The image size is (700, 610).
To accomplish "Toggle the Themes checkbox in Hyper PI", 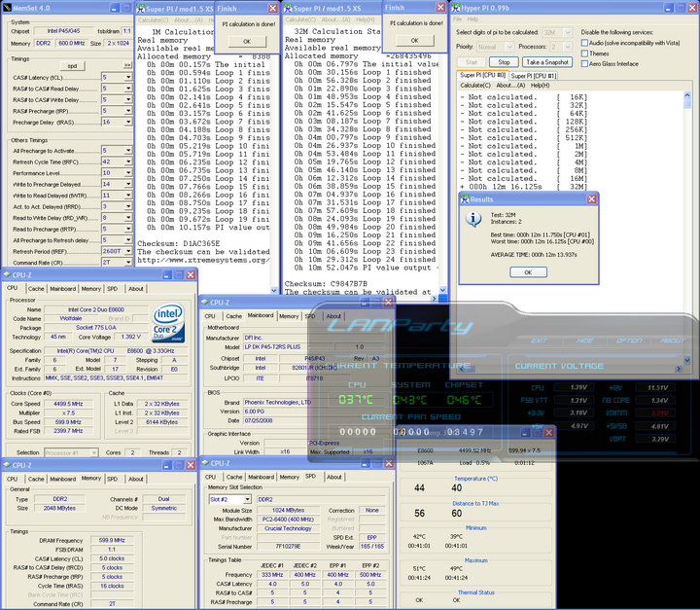I will pyautogui.click(x=584, y=54).
